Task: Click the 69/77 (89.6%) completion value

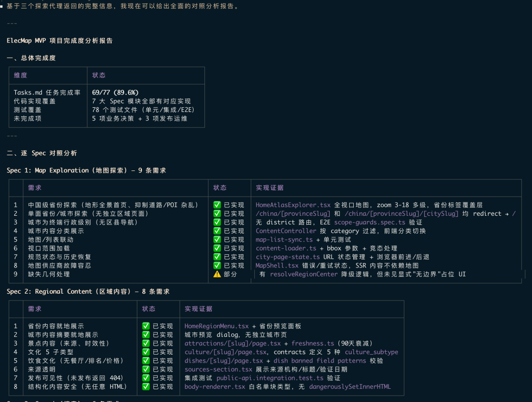Action: [115, 92]
